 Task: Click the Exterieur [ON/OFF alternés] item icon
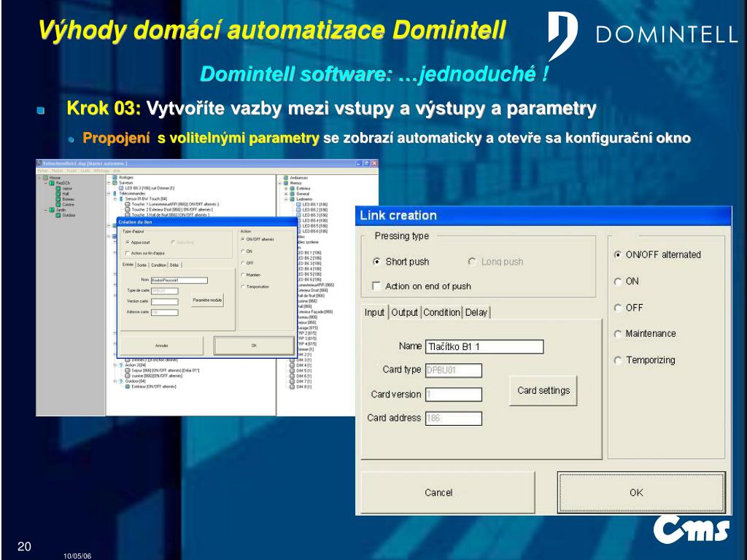click(x=127, y=386)
